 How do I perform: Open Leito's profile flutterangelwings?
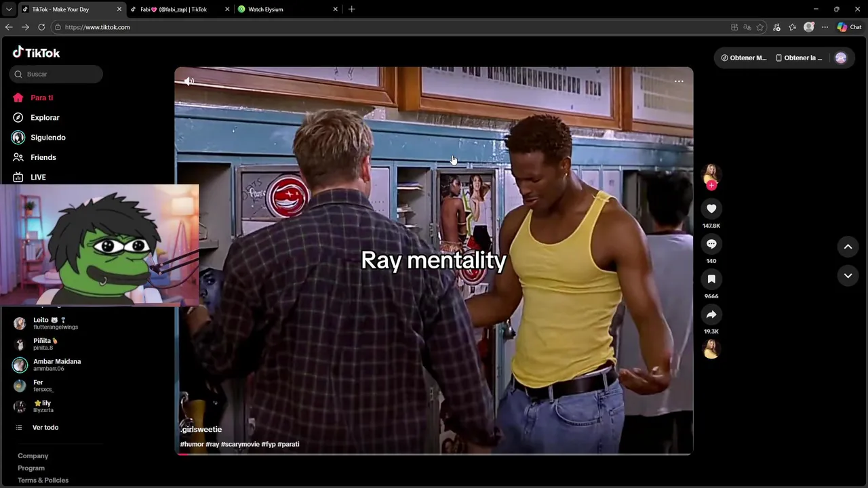click(56, 323)
